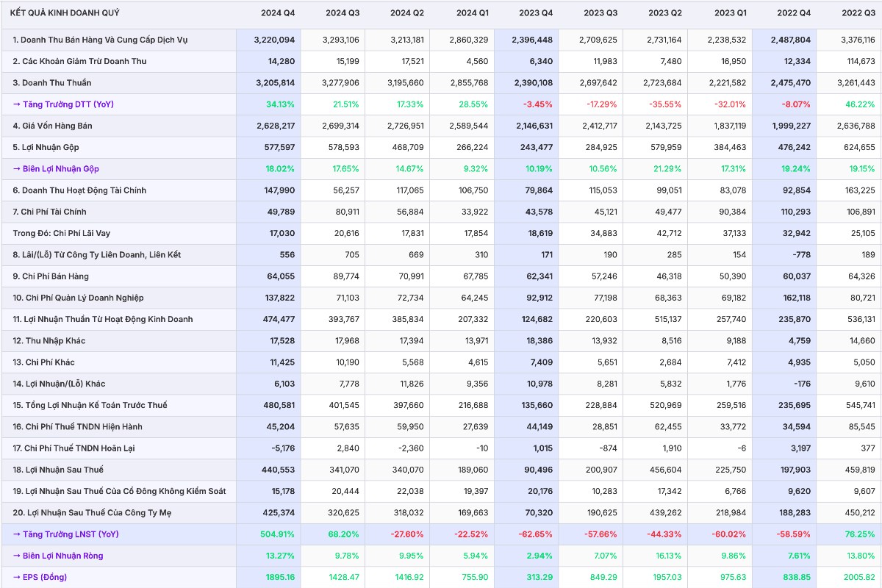
Task: Click the 'Tăng Trưởng DTT (YoY)' row label
Action: point(63,104)
